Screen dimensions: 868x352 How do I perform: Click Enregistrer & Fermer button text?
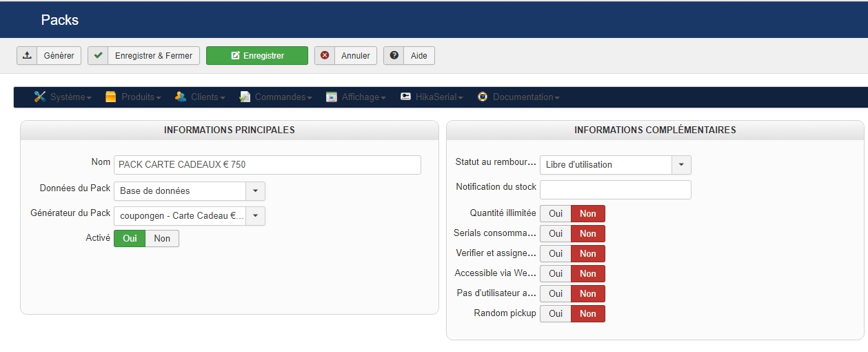pyautogui.click(x=154, y=56)
